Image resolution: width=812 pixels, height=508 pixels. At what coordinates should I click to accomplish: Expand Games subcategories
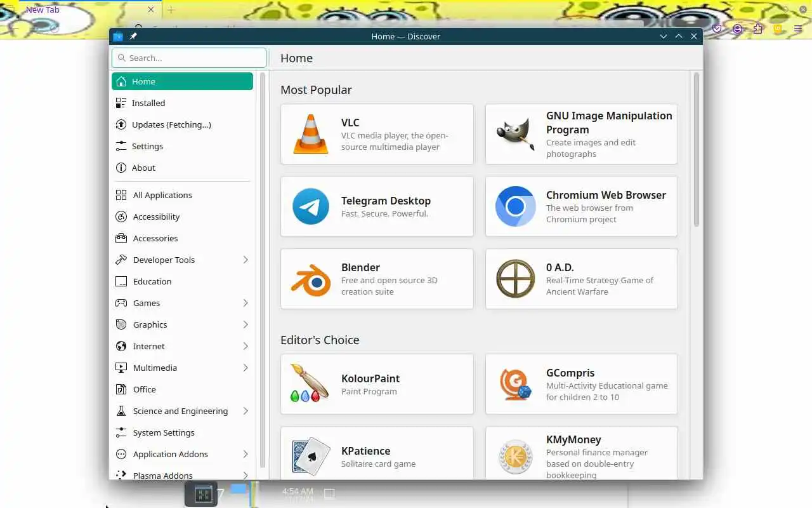pos(246,303)
